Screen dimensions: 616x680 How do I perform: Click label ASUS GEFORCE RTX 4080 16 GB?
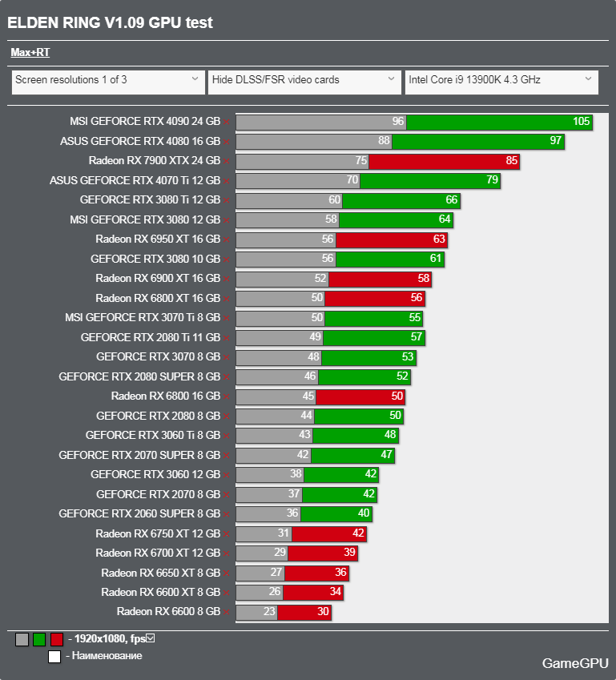140,141
